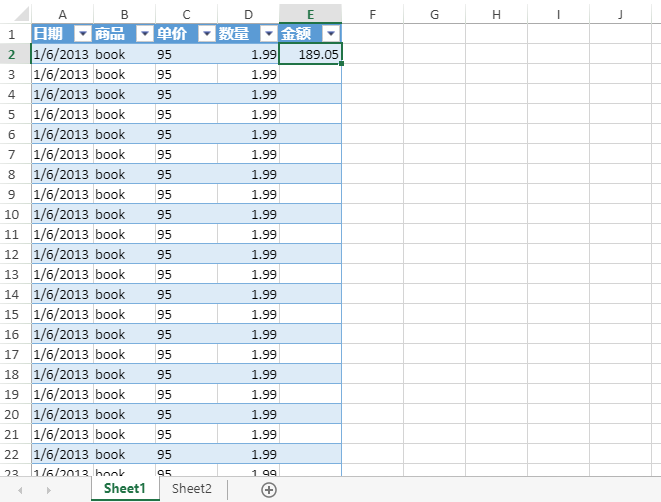Select cell E2 containing 189.05

click(310, 54)
